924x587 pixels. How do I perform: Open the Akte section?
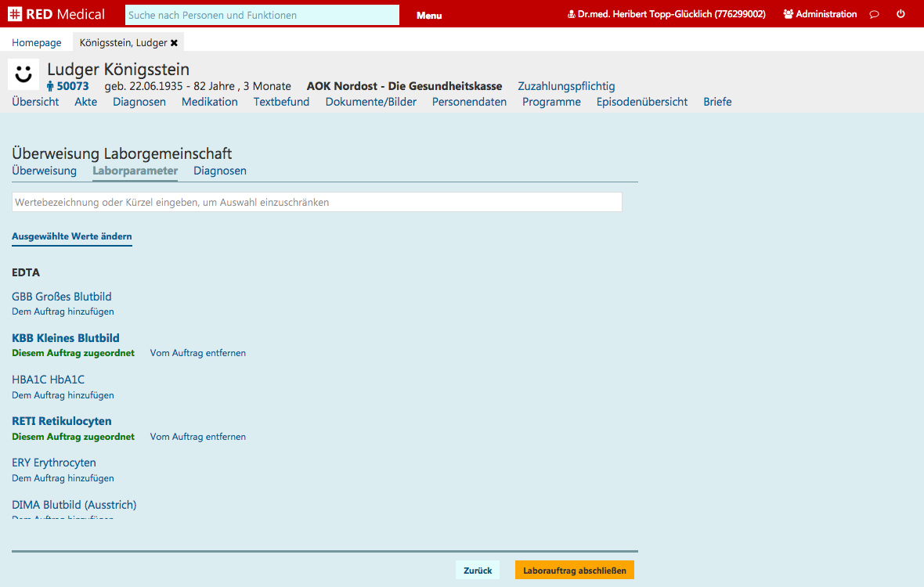tap(86, 102)
